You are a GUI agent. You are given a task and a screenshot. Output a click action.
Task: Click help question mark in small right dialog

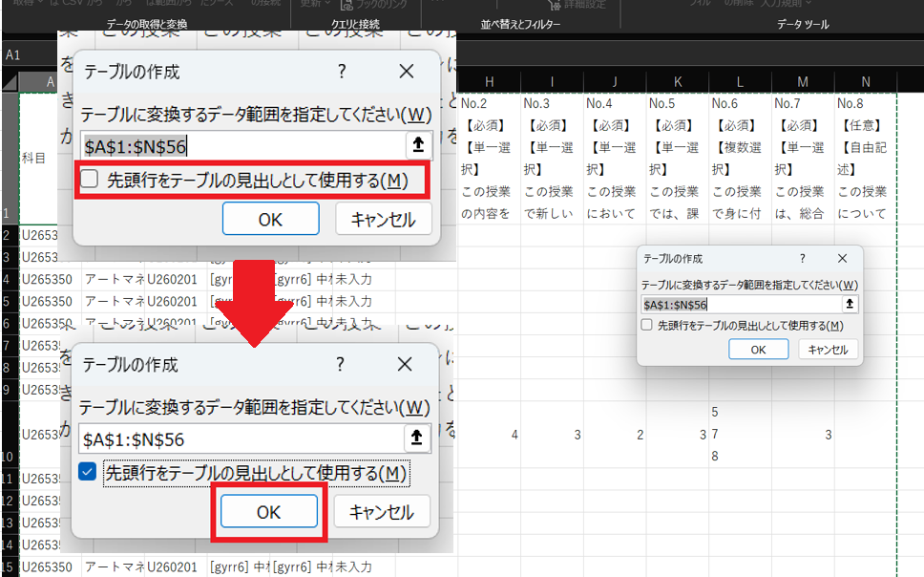(x=802, y=259)
